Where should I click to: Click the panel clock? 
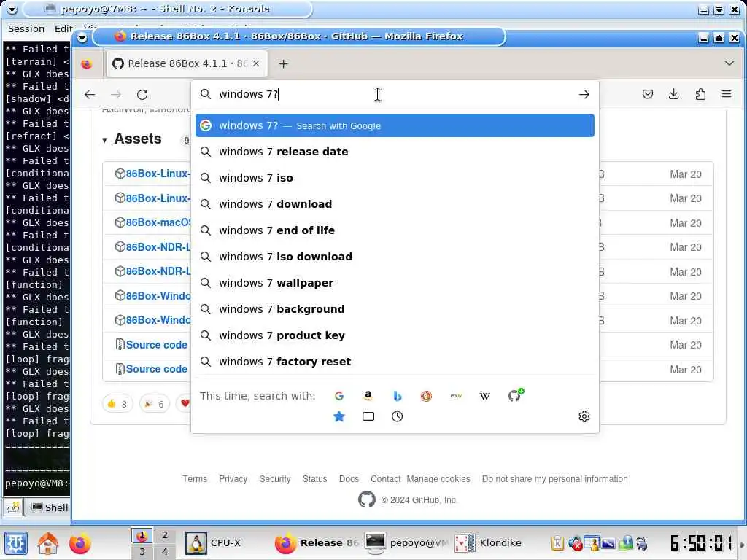point(701,542)
